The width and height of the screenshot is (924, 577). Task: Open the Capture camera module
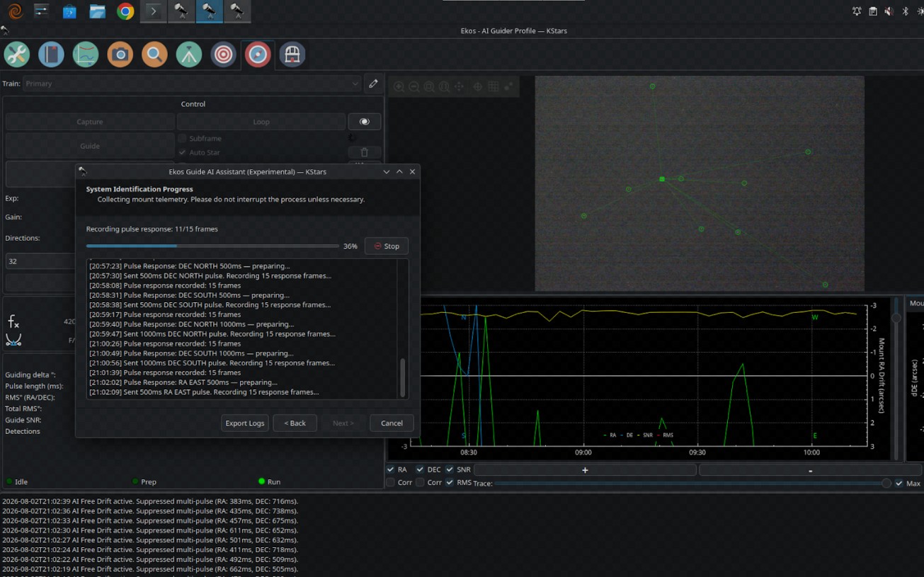tap(120, 55)
